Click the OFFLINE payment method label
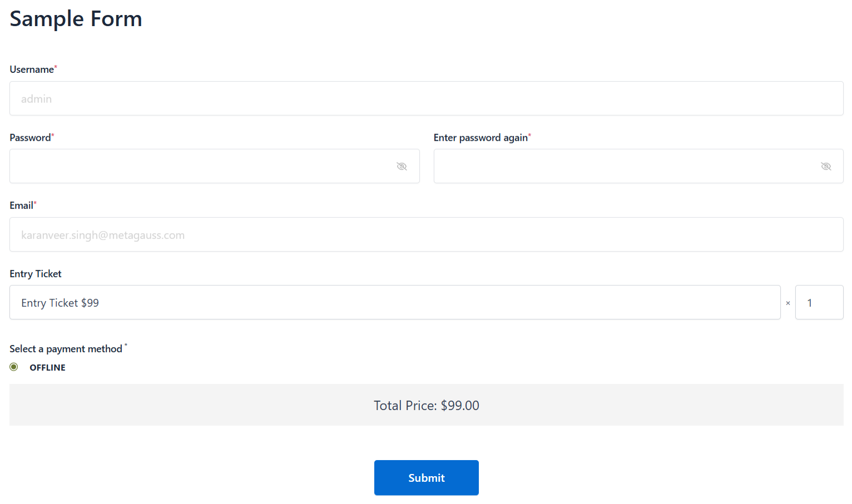This screenshot has width=852, height=504. point(47,368)
